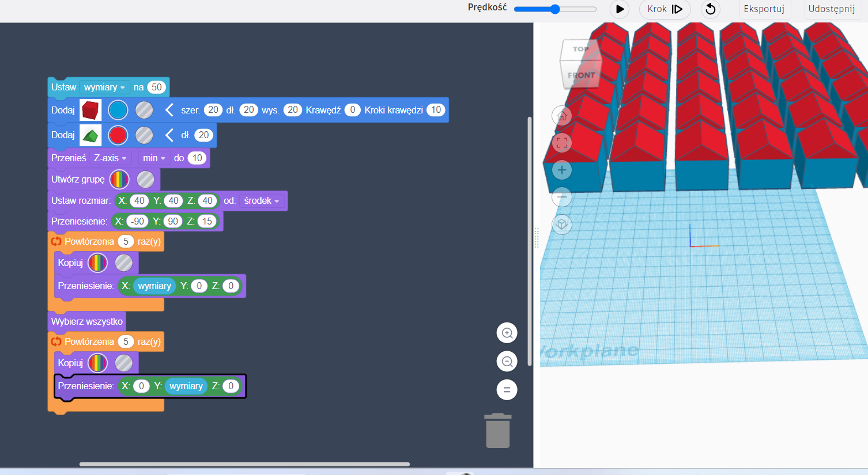
Task: Open the Z-axis dropdown in Przenieś block
Action: (110, 158)
